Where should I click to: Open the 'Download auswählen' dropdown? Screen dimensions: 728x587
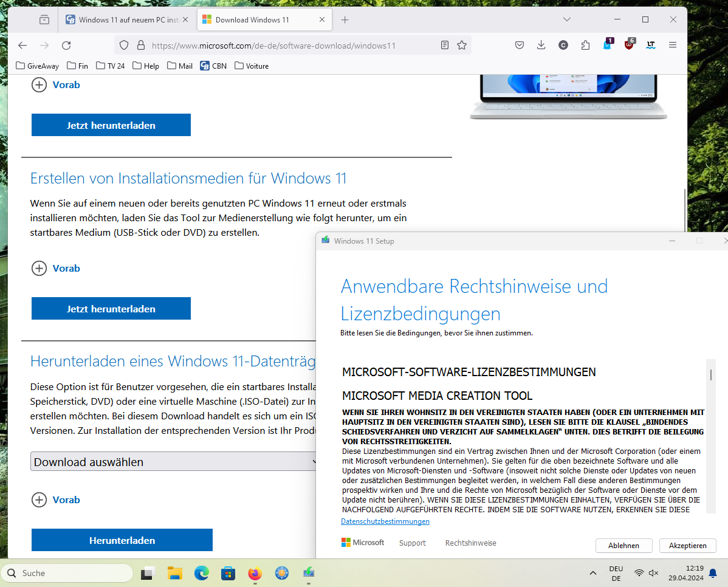173,462
